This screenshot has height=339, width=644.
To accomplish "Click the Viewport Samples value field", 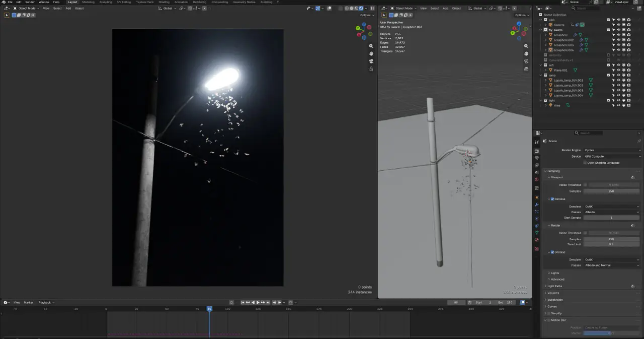I will [x=611, y=191].
